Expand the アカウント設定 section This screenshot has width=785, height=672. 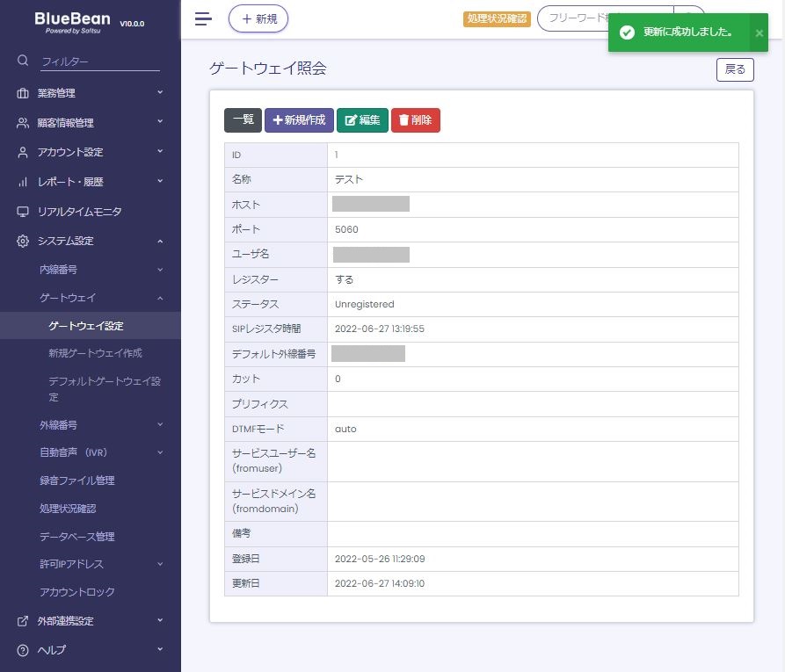click(x=90, y=152)
